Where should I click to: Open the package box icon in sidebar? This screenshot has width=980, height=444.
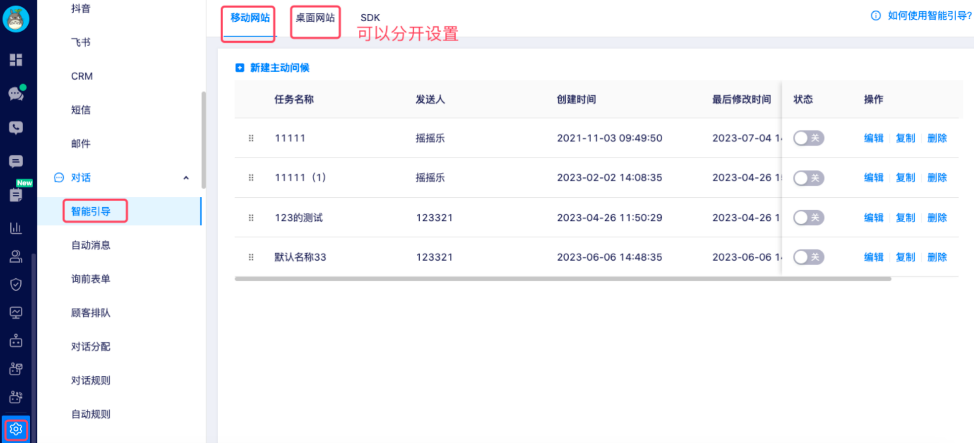pos(16,369)
